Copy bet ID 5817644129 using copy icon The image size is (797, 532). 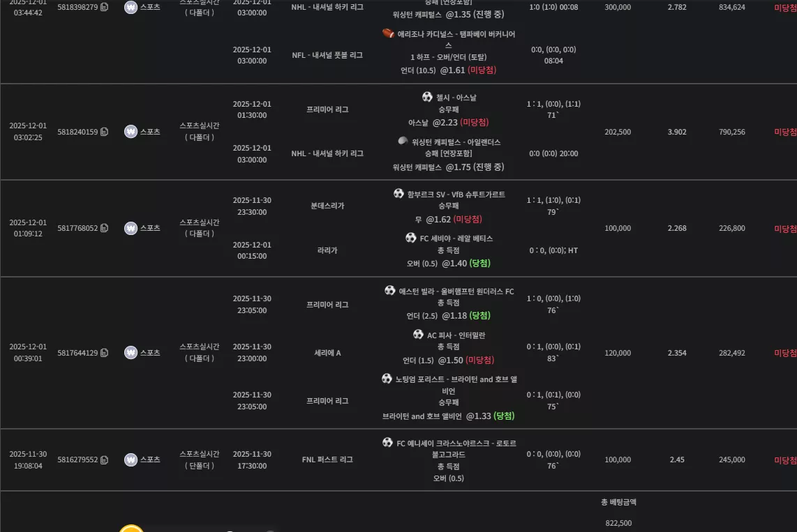pyautogui.click(x=104, y=353)
